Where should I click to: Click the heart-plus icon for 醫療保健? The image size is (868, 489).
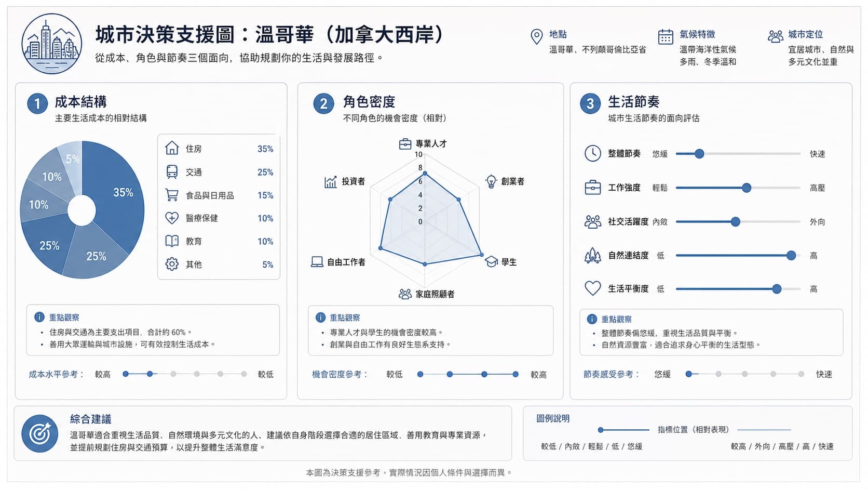point(172,218)
